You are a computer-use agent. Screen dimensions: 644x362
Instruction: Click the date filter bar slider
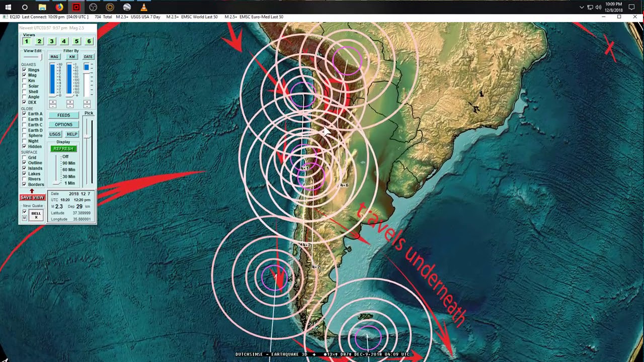pyautogui.click(x=87, y=80)
